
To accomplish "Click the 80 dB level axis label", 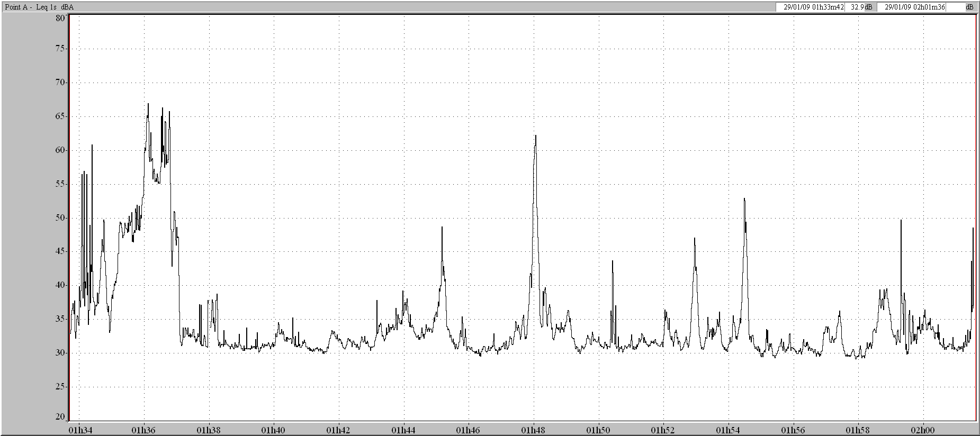I will pyautogui.click(x=60, y=18).
